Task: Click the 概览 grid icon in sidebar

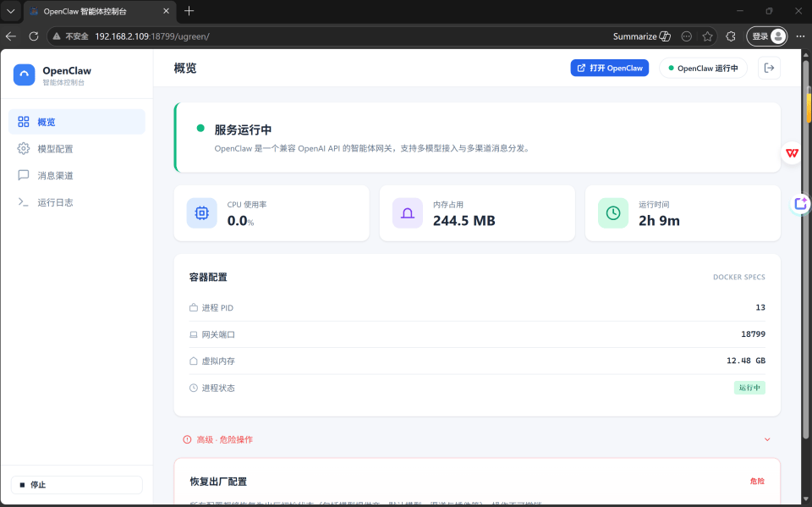Action: (24, 122)
